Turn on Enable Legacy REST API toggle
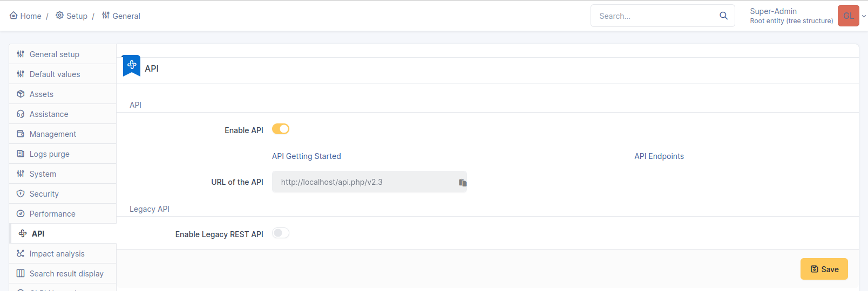Image resolution: width=868 pixels, height=291 pixels. [281, 233]
